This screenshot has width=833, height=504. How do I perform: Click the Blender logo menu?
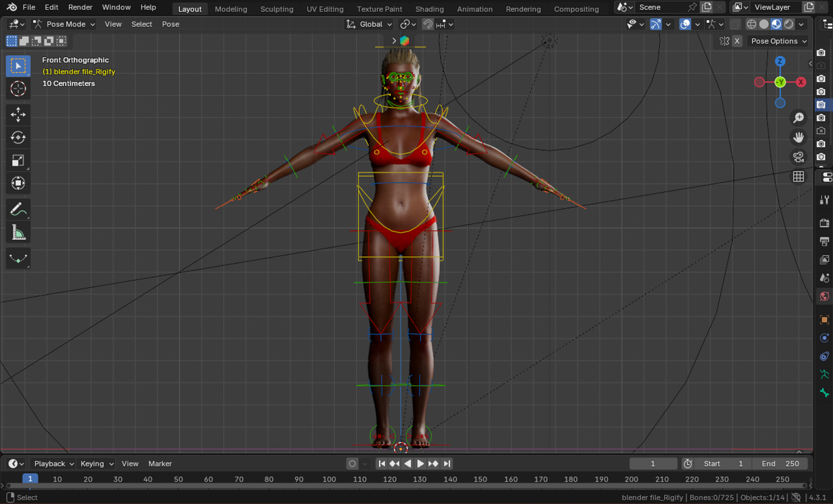12,7
